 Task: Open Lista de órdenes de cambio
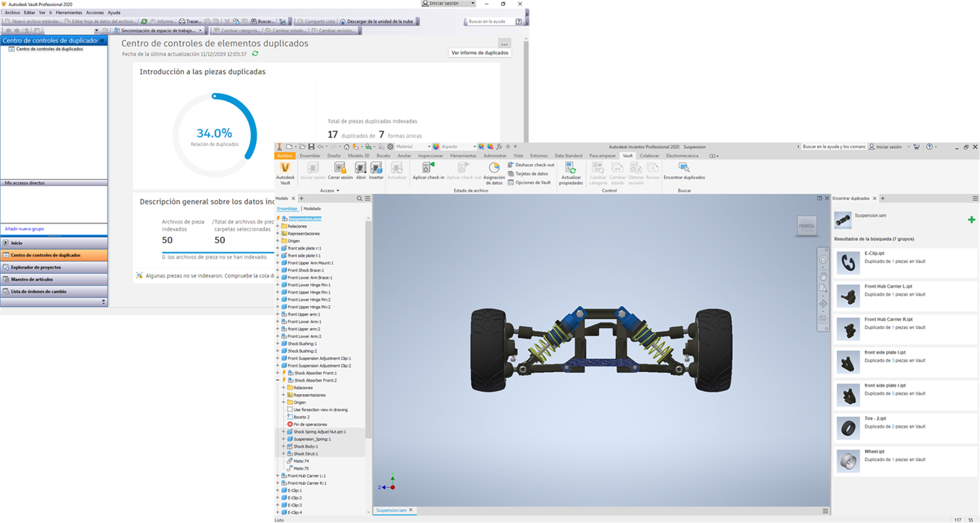pos(54,291)
